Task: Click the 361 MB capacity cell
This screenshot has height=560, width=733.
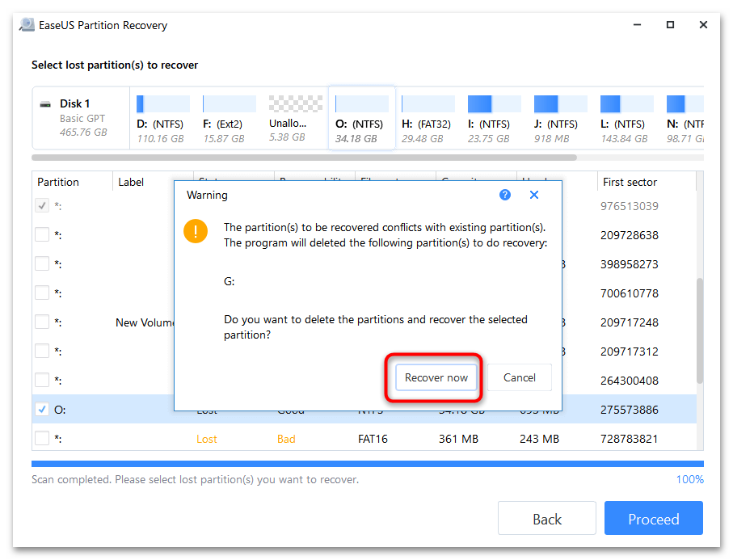Action: click(458, 439)
